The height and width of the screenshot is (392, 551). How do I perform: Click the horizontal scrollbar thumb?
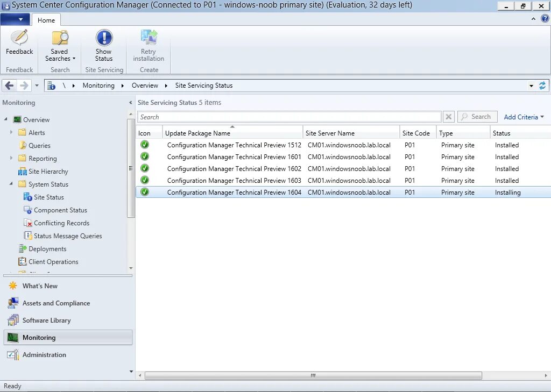313,375
